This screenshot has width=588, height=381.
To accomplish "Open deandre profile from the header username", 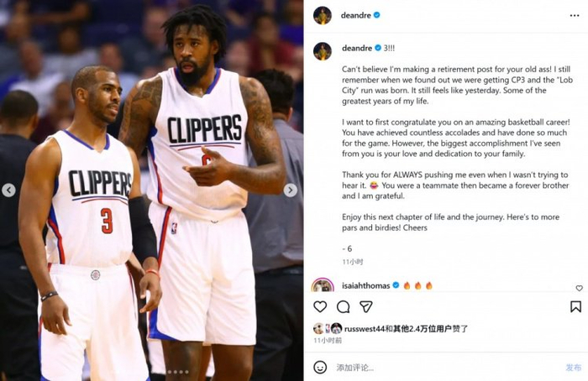I will click(x=355, y=15).
